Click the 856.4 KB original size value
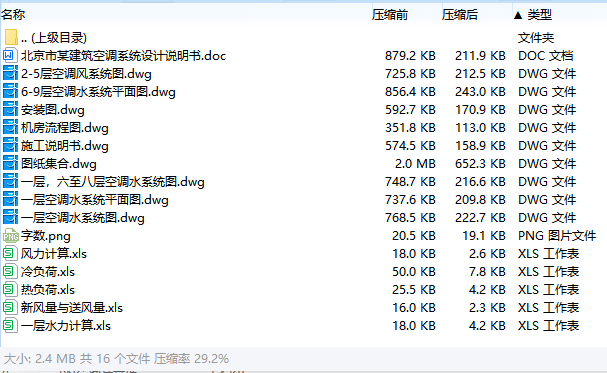The height and width of the screenshot is (373, 607). click(410, 92)
